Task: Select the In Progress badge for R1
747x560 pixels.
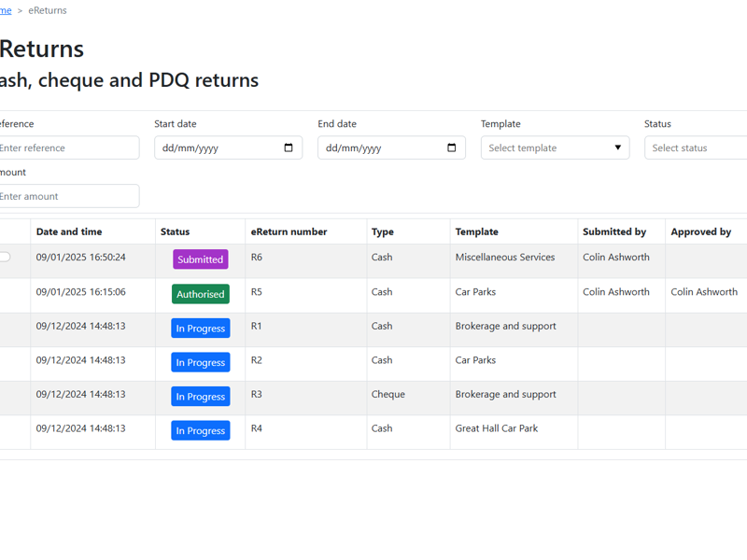Action: [x=200, y=329]
